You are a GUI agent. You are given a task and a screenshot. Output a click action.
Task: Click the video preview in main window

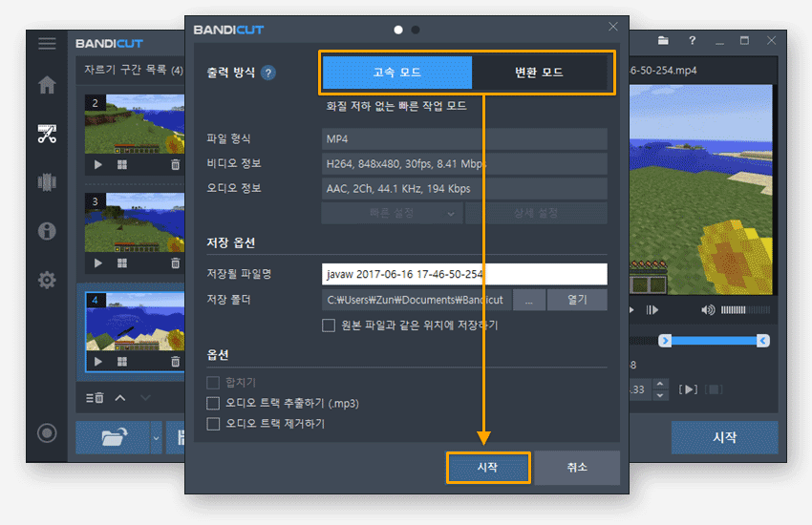[700, 190]
